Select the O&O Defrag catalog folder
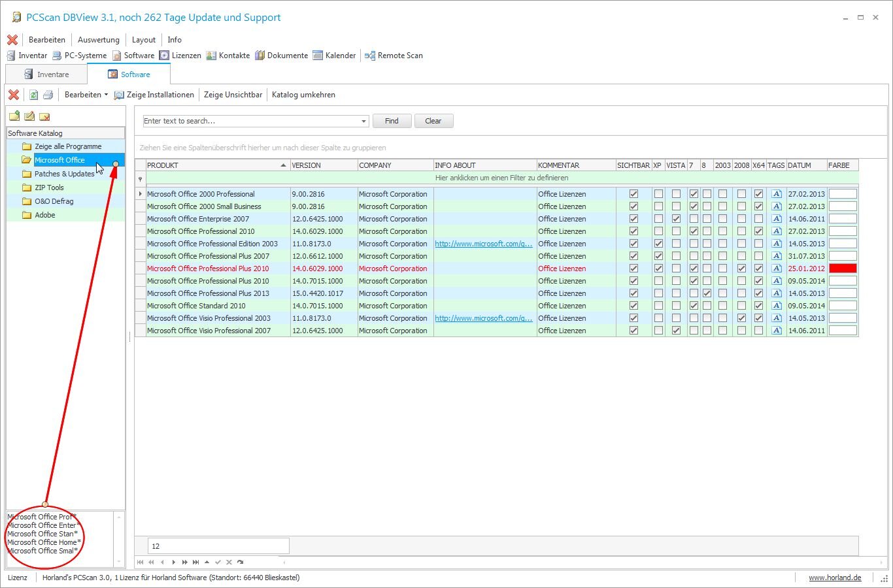This screenshot has width=893, height=588. point(54,201)
